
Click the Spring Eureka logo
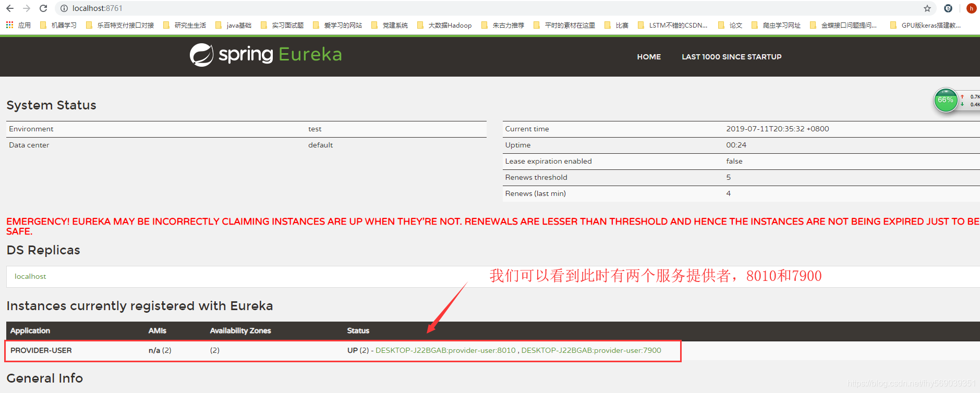coord(265,55)
